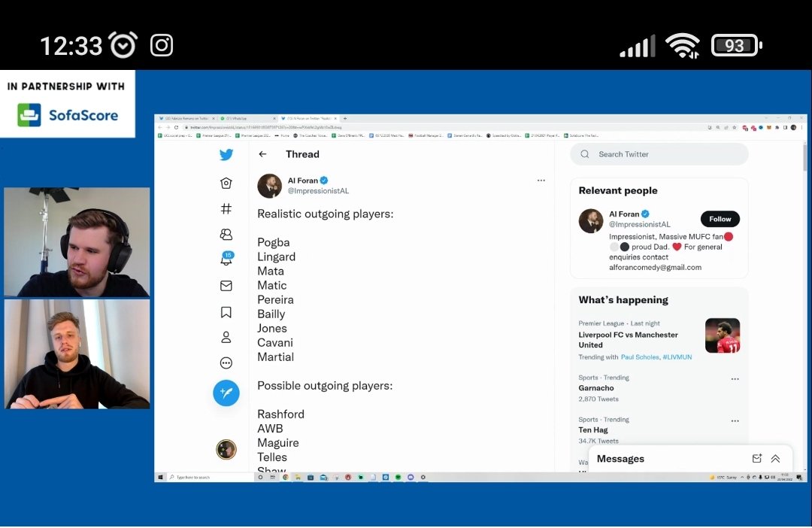Click the @ImpressionistAL handle in the tweet
The image size is (812, 528).
click(319, 191)
